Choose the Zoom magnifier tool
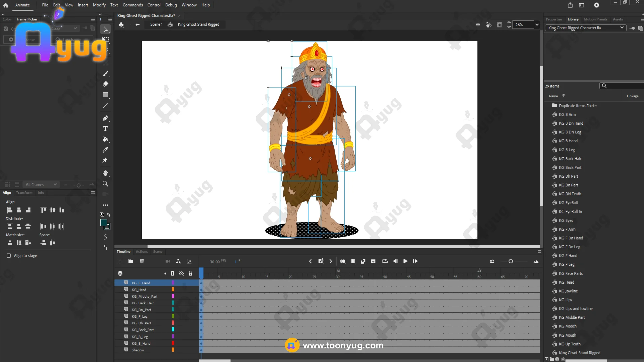This screenshot has height=362, width=644. click(x=105, y=184)
